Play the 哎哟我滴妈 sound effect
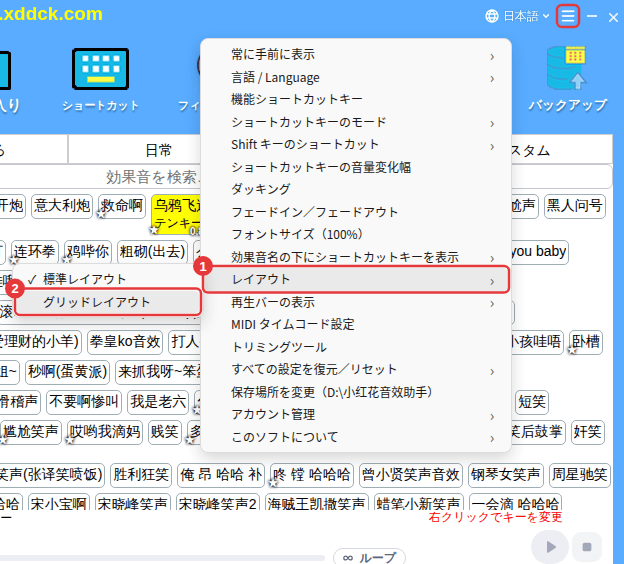This screenshot has width=624, height=564. 105,432
